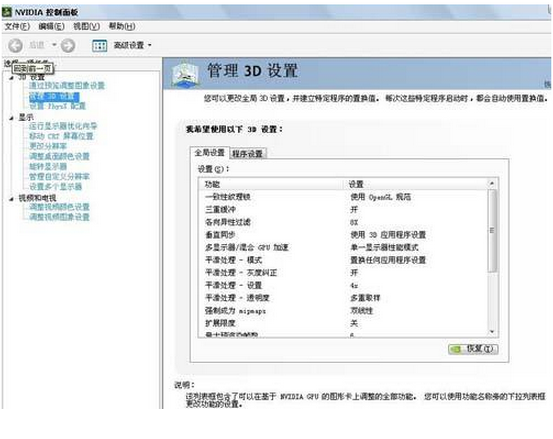Open 设置多个显示器

pyautogui.click(x=55, y=187)
